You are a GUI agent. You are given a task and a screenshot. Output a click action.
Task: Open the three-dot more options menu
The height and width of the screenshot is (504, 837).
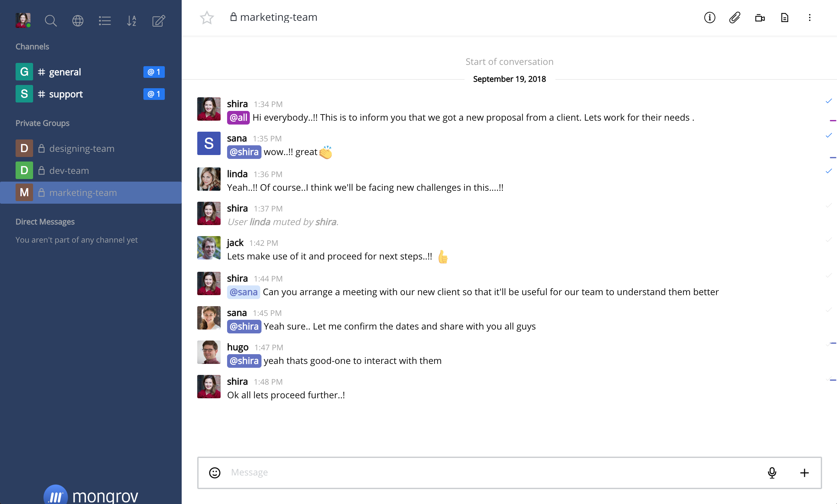[x=809, y=18]
